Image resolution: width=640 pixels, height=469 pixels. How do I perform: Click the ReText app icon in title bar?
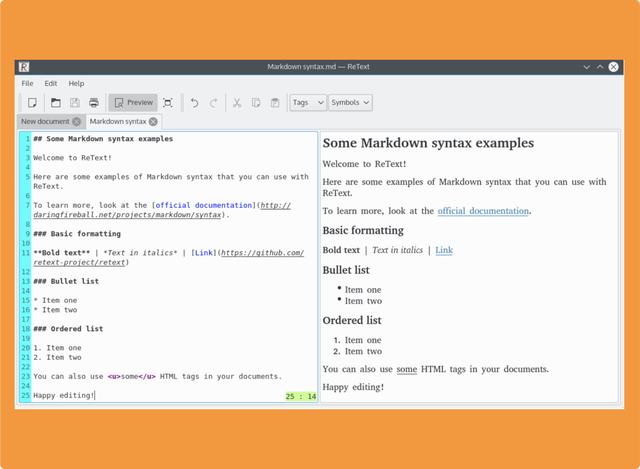point(24,67)
